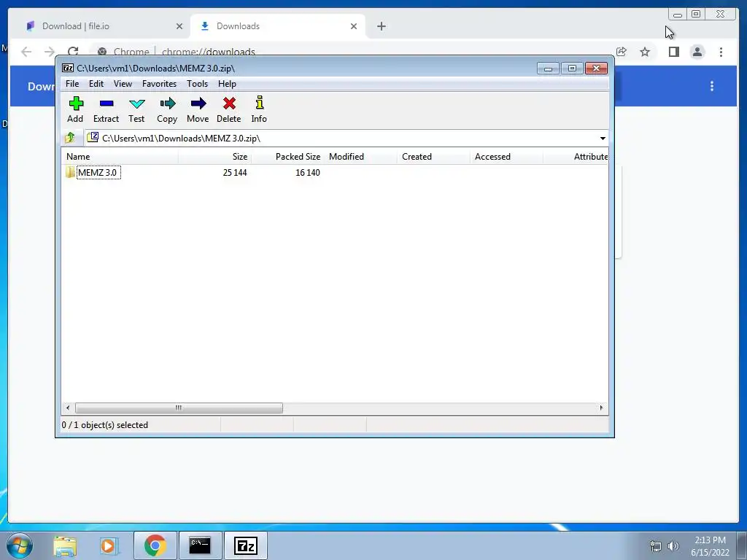
Task: Open the Downloads page three-dot menu
Action: coord(712,86)
